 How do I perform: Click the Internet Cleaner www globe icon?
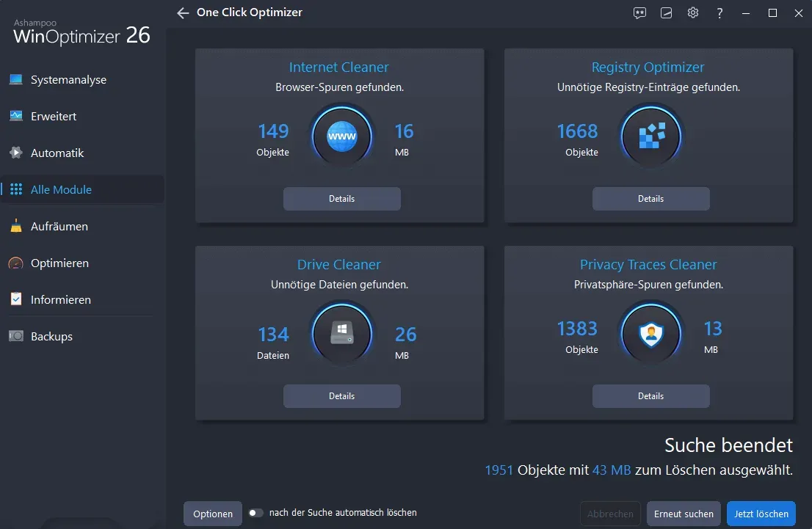pyautogui.click(x=342, y=136)
